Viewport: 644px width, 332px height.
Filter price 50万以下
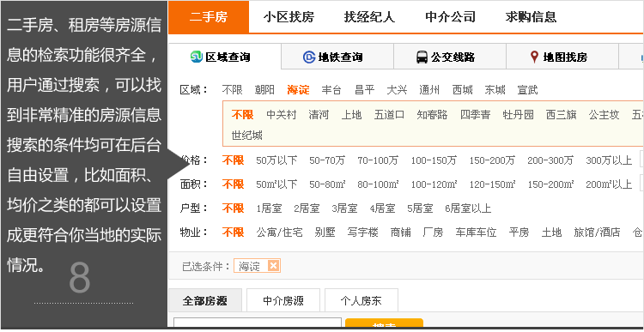(276, 160)
